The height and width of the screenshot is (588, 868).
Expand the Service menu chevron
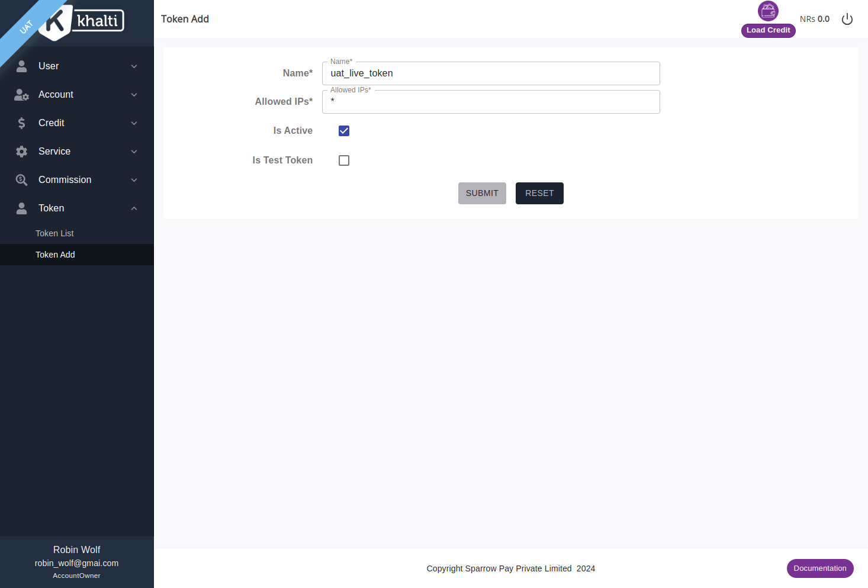point(134,152)
